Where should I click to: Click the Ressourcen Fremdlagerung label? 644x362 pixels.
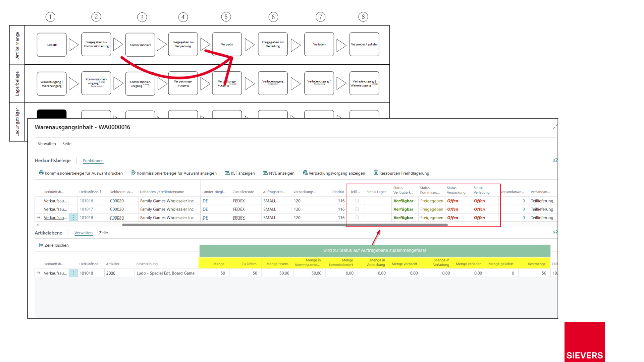click(x=404, y=173)
